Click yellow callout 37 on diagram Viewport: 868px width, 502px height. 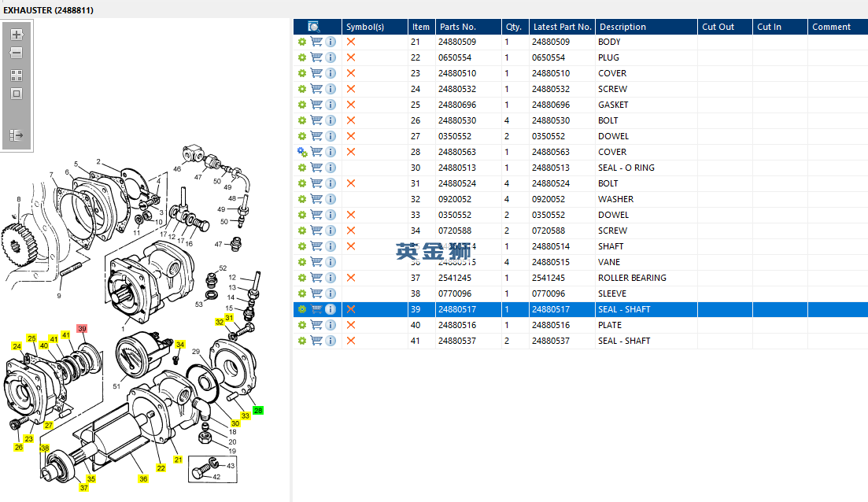point(83,488)
